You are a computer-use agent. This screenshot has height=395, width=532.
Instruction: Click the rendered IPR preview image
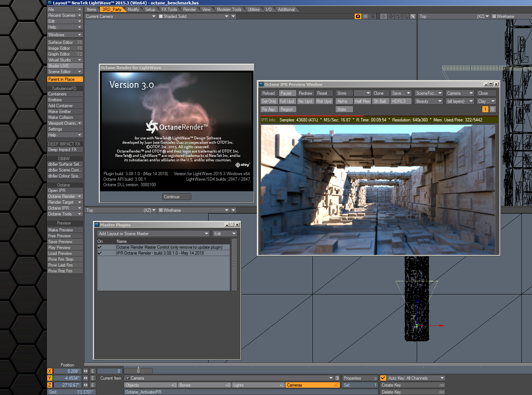(378, 189)
